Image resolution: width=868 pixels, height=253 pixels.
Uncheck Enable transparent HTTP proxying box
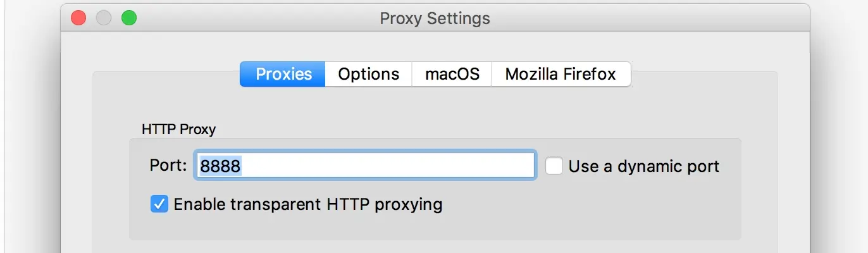pos(159,204)
